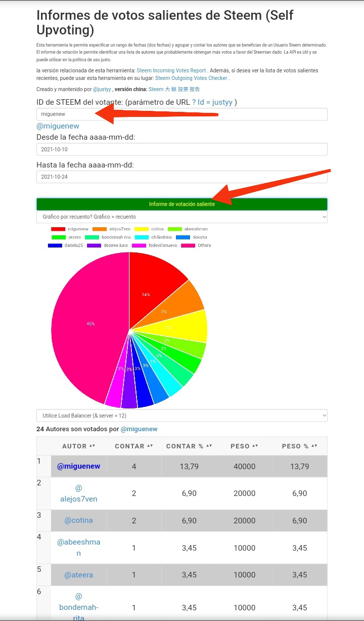Click Informe de votación saliente button
This screenshot has width=364, height=621.
pyautogui.click(x=182, y=204)
